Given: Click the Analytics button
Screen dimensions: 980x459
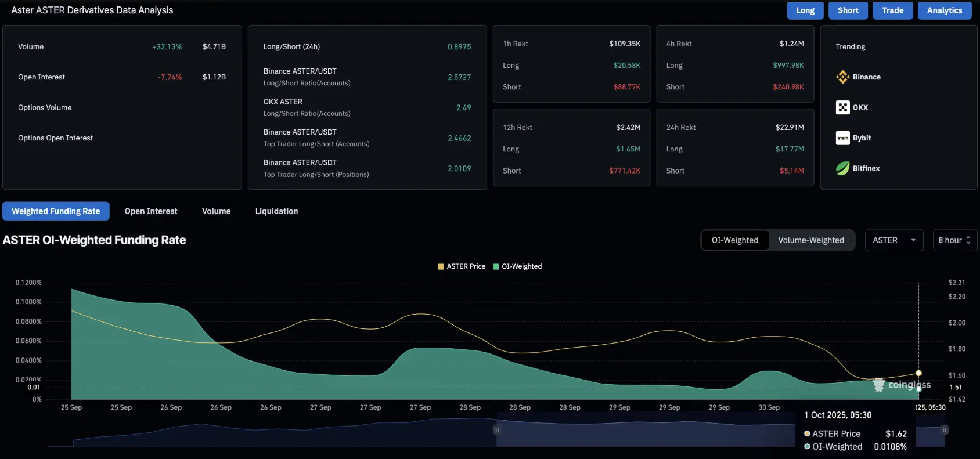Looking at the screenshot, I should coord(944,10).
